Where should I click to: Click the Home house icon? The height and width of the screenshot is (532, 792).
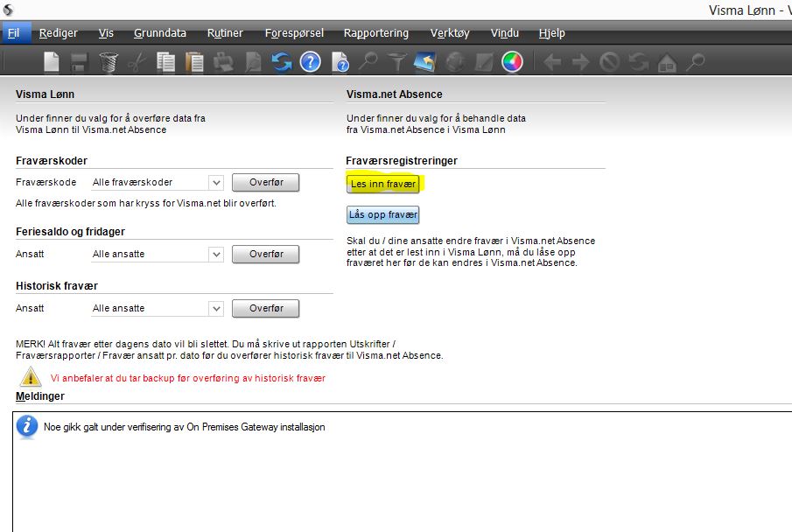667,62
